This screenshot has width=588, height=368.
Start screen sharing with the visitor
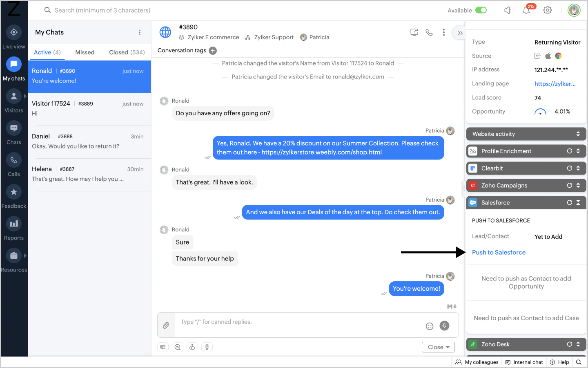click(414, 32)
